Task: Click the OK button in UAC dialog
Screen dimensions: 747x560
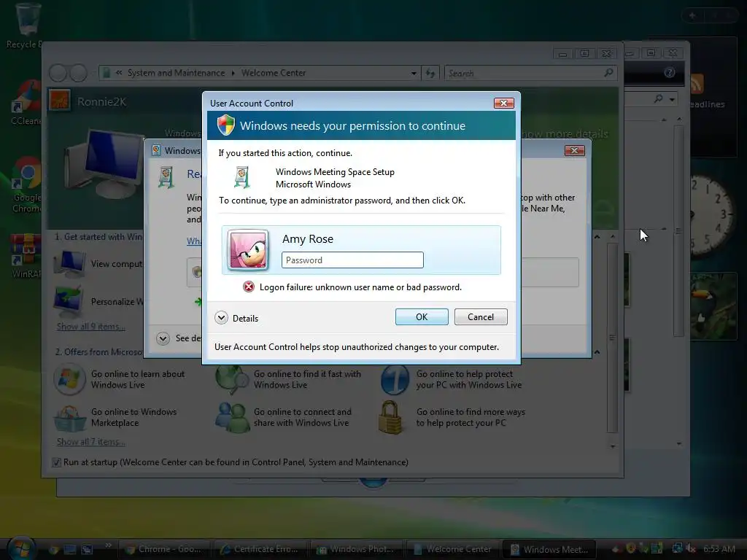Action: (422, 317)
